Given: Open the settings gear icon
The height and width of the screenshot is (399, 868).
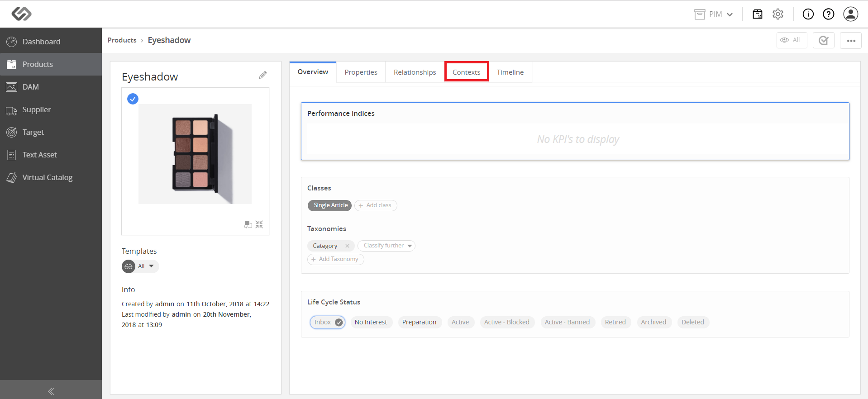Looking at the screenshot, I should pos(778,14).
